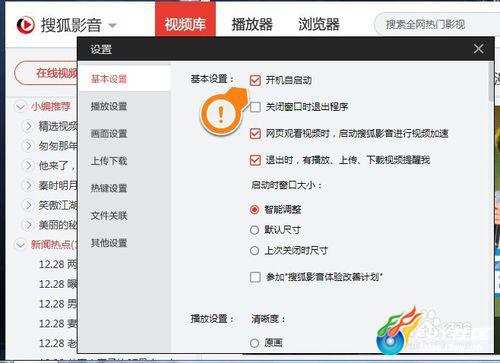This screenshot has height=363, width=500.
Task: Check 参加搜狐影音体验改善计划 checkbox
Action: tap(255, 277)
